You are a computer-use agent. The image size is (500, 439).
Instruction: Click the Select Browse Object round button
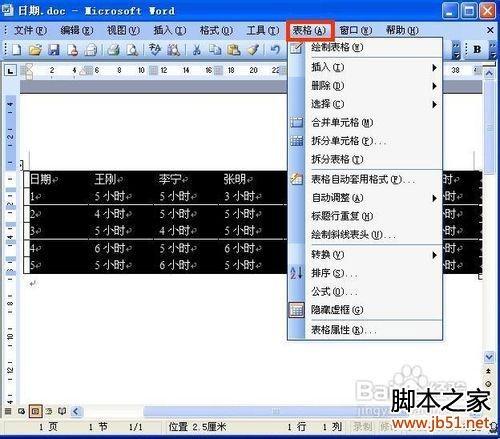pos(488,384)
